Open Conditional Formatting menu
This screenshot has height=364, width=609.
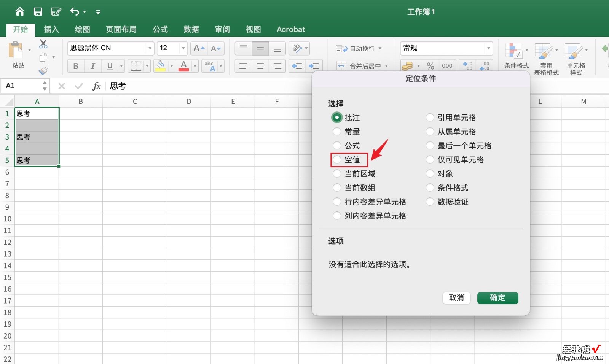[517, 56]
